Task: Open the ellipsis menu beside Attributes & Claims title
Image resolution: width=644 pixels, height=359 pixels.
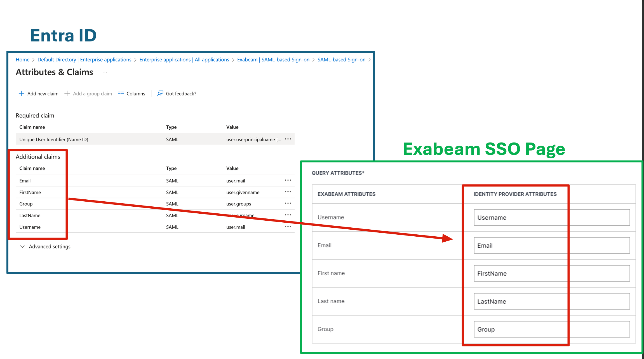Action: pyautogui.click(x=105, y=72)
